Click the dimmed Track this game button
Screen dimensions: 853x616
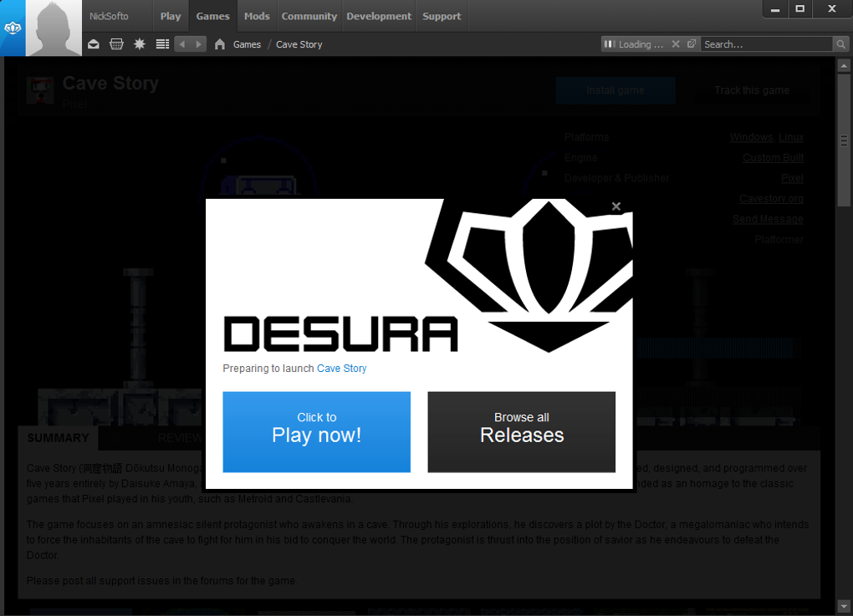[x=751, y=90]
